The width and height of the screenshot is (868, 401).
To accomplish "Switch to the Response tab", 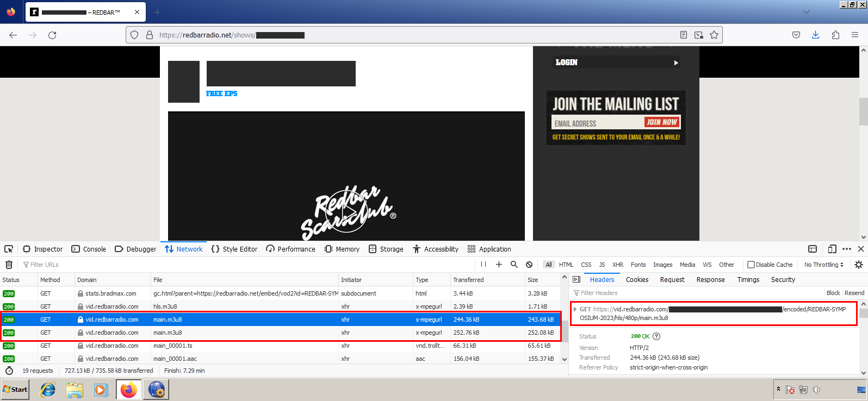I will 710,279.
